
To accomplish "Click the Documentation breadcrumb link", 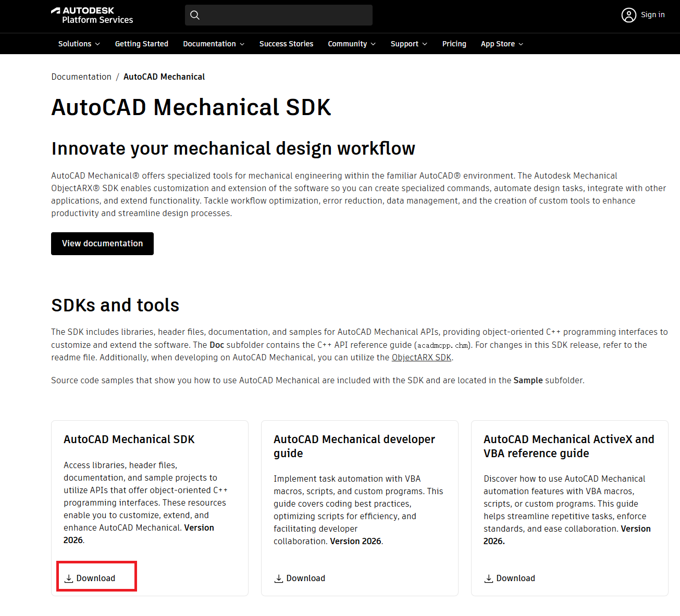I will [81, 77].
